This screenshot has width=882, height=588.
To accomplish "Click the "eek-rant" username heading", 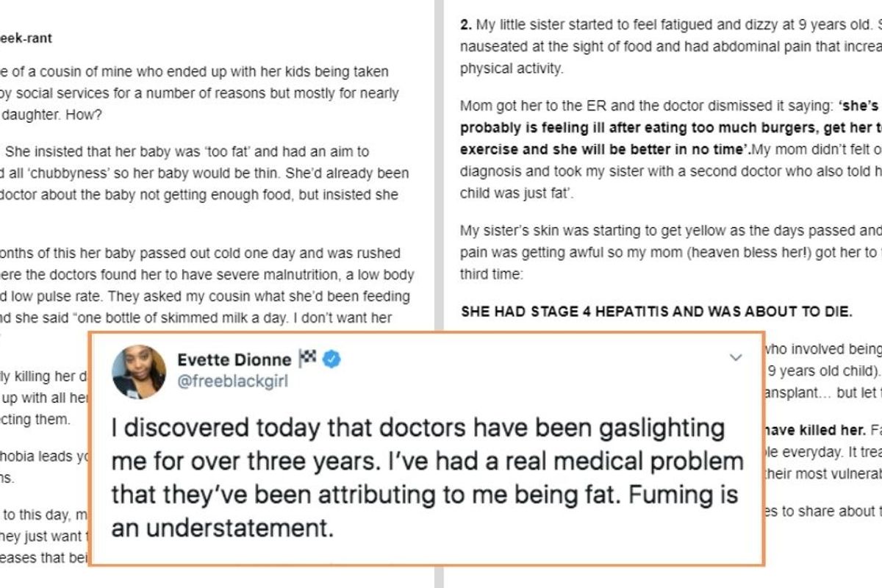I will point(27,38).
